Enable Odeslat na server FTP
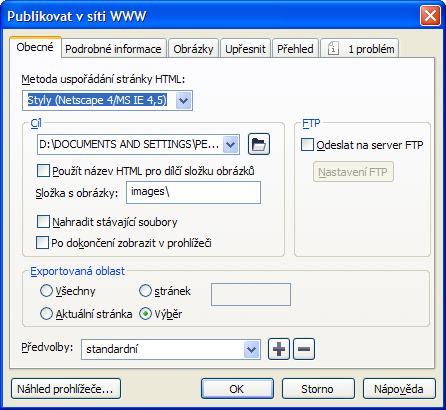Viewport: 446px width, 410px height. click(x=307, y=145)
